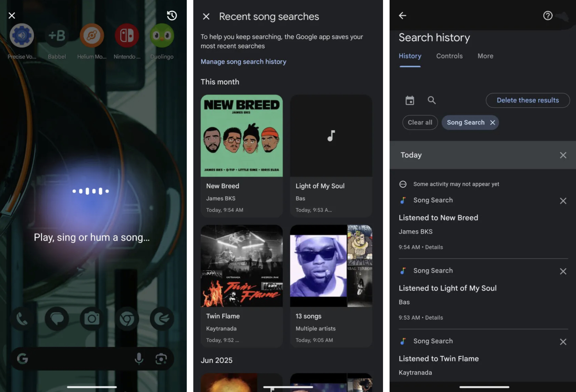
Task: Remove the Song Search filter chip
Action: 493,122
